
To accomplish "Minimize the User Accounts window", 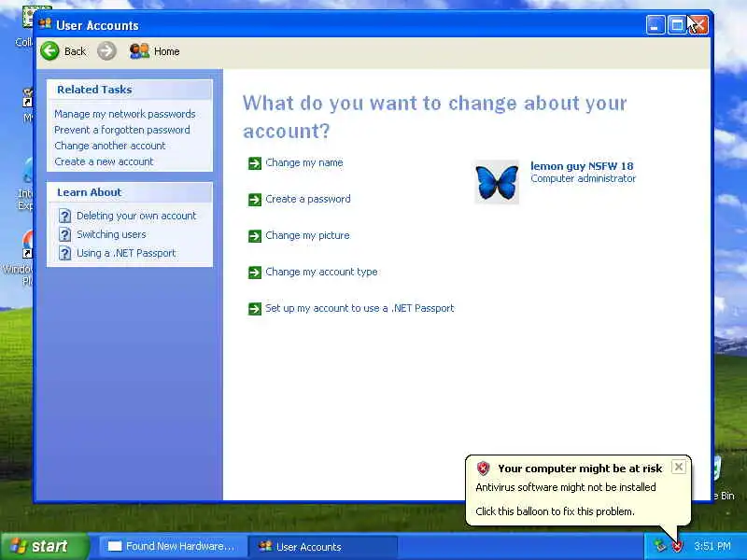I will pos(655,25).
